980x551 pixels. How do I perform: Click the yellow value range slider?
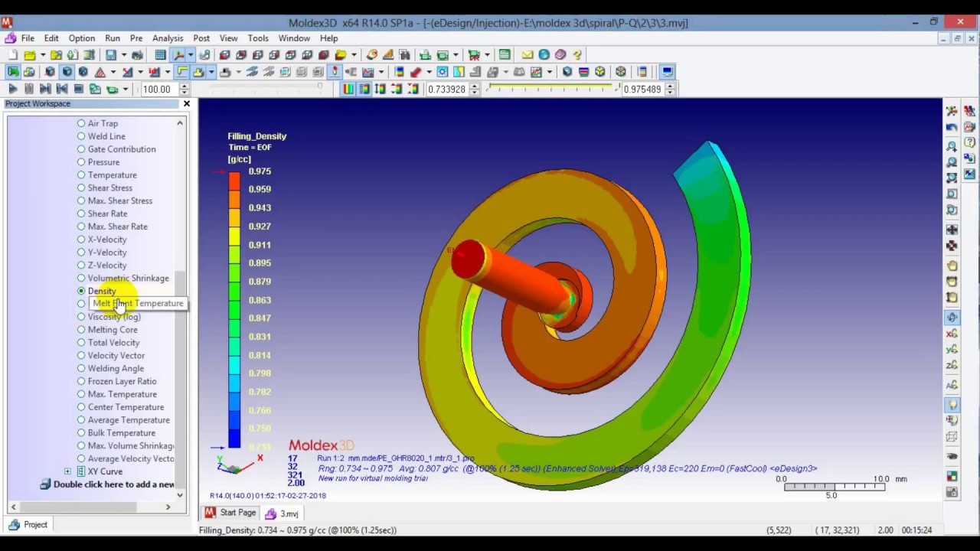tap(551, 89)
